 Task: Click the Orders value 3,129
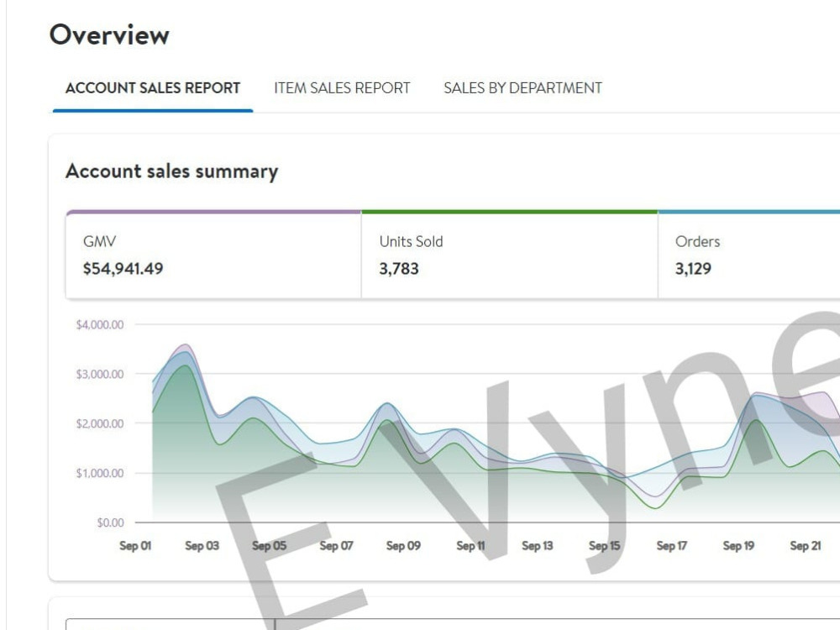pyautogui.click(x=693, y=269)
